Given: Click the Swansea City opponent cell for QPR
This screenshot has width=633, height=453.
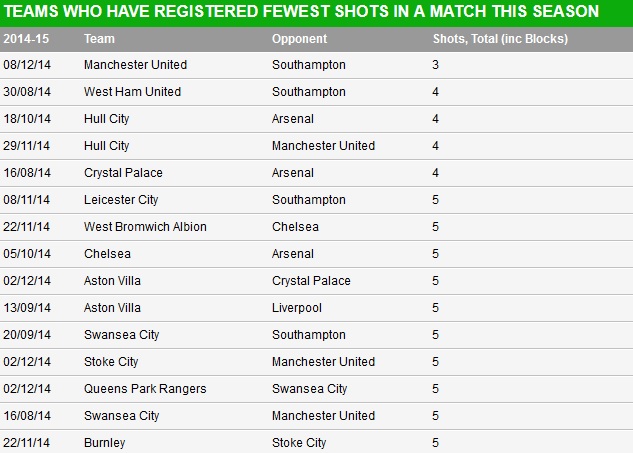Looking at the screenshot, I should (x=309, y=389).
